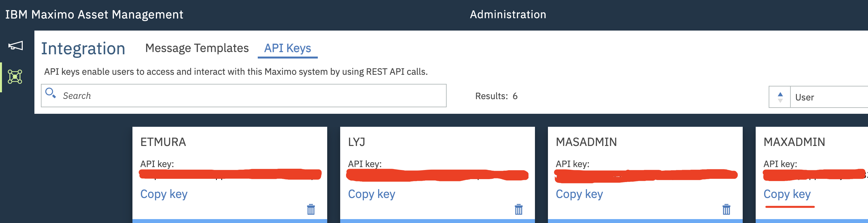Click IBM Maximo Asset Management title
The height and width of the screenshot is (223, 868).
point(94,15)
